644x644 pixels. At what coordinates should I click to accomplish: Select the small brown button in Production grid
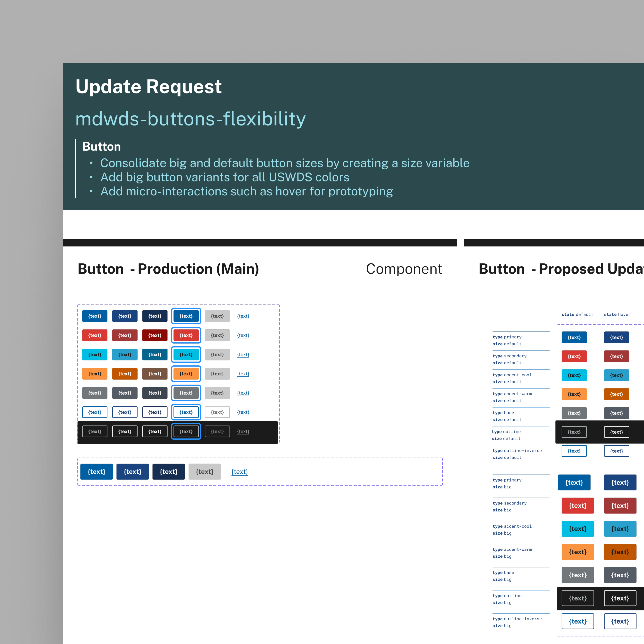(x=155, y=374)
